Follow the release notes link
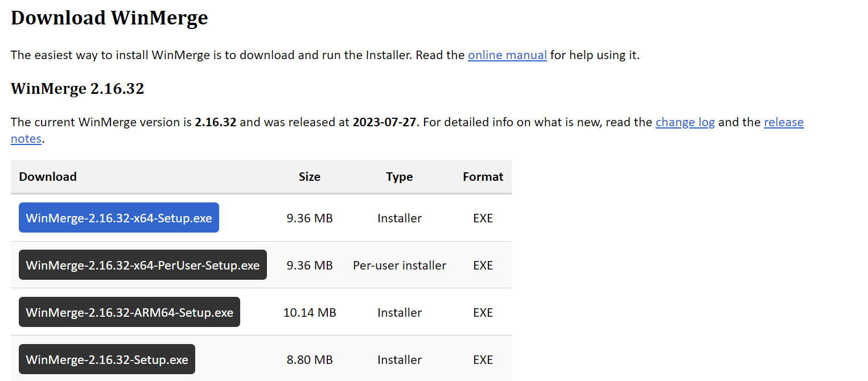The height and width of the screenshot is (381, 868). [x=783, y=122]
